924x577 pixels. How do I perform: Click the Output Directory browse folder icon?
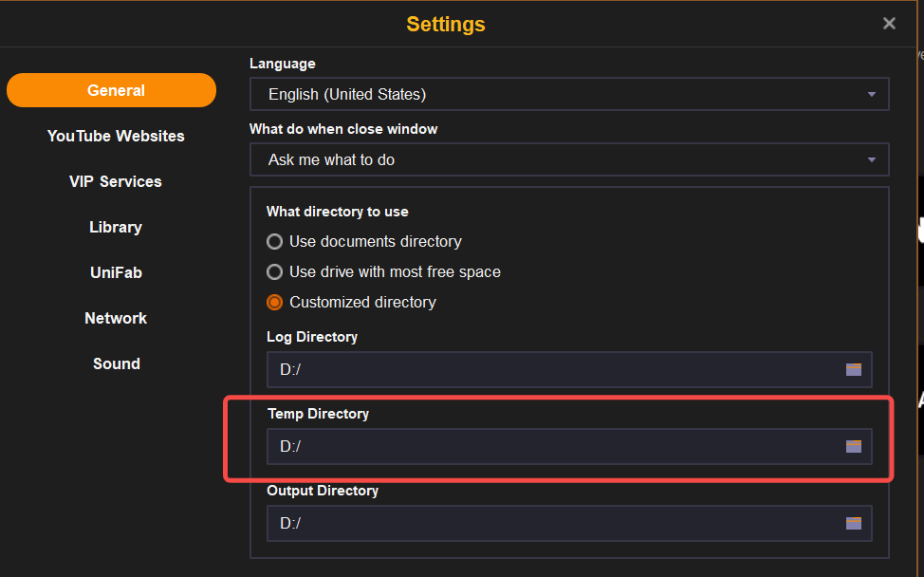tap(854, 523)
